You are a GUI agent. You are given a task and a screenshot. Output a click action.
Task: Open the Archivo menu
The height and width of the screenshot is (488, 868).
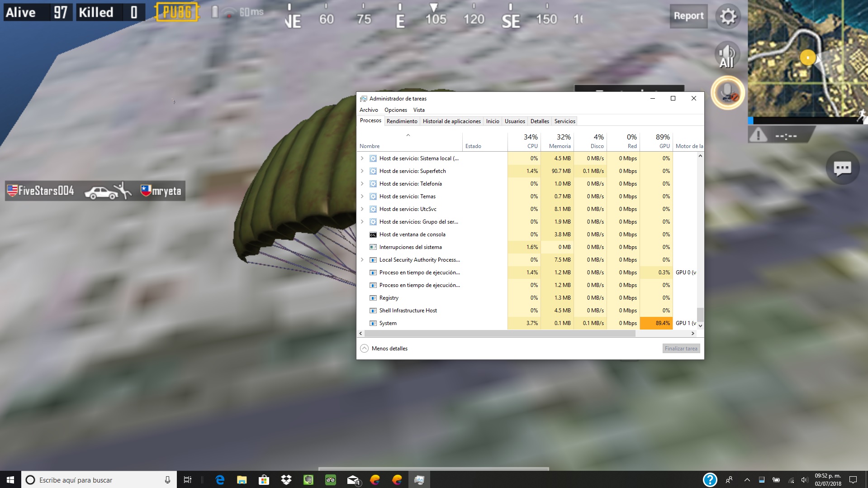(369, 110)
